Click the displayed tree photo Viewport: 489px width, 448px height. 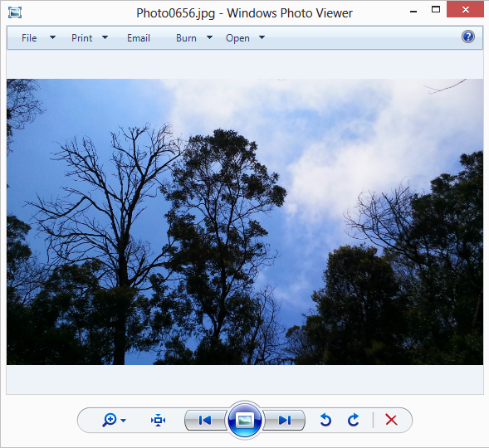[x=245, y=222]
